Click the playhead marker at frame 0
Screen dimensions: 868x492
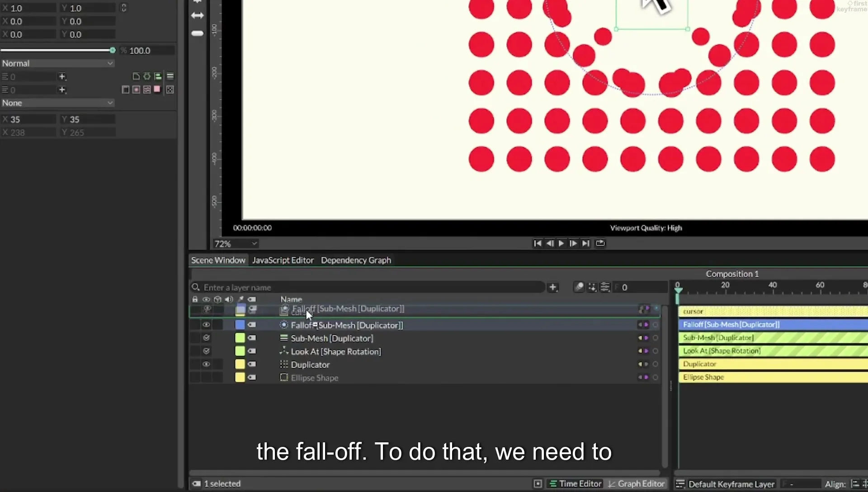tap(677, 292)
